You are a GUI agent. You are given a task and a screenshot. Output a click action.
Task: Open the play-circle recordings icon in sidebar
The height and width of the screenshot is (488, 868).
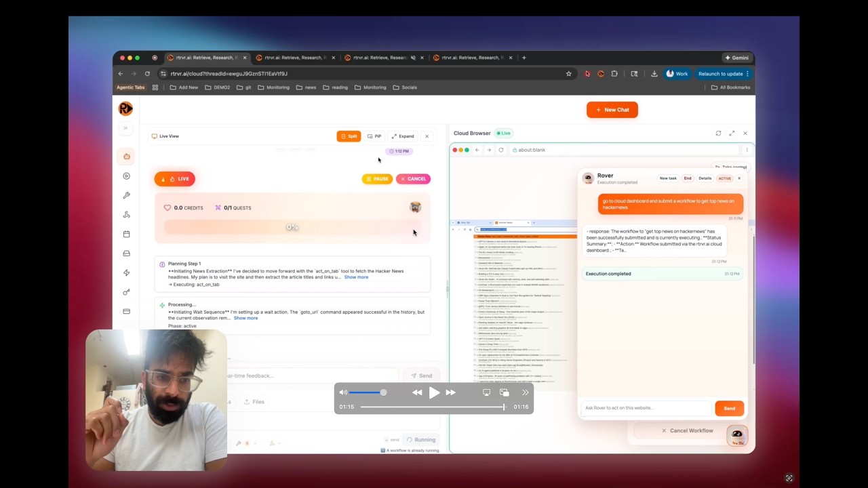click(x=126, y=176)
